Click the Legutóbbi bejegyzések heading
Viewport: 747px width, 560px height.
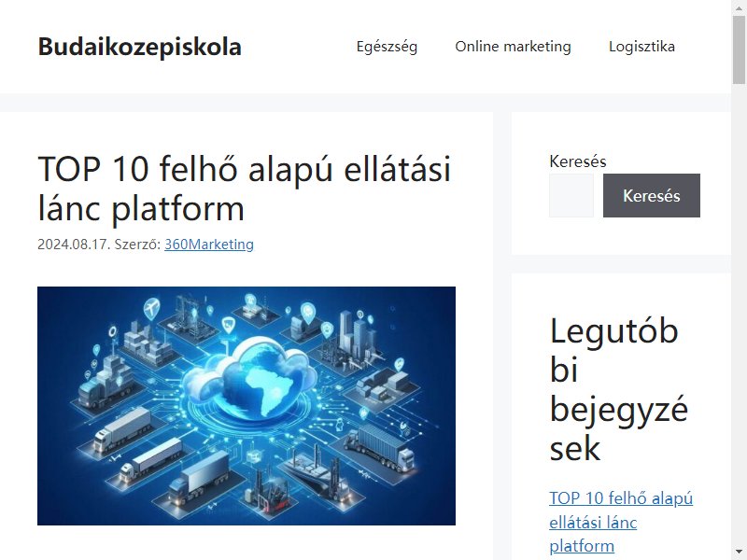(x=619, y=389)
